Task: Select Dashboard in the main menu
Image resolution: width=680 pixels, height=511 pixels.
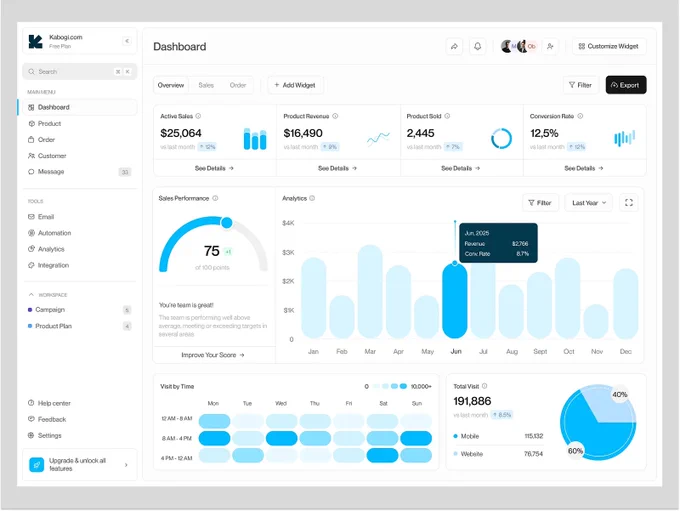Action: tap(78, 107)
